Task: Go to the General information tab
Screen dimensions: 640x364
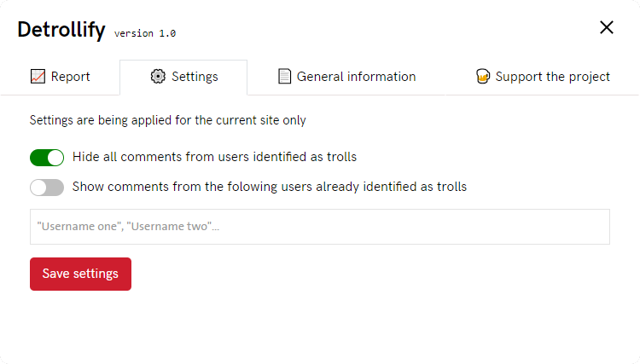Action: coord(356,77)
